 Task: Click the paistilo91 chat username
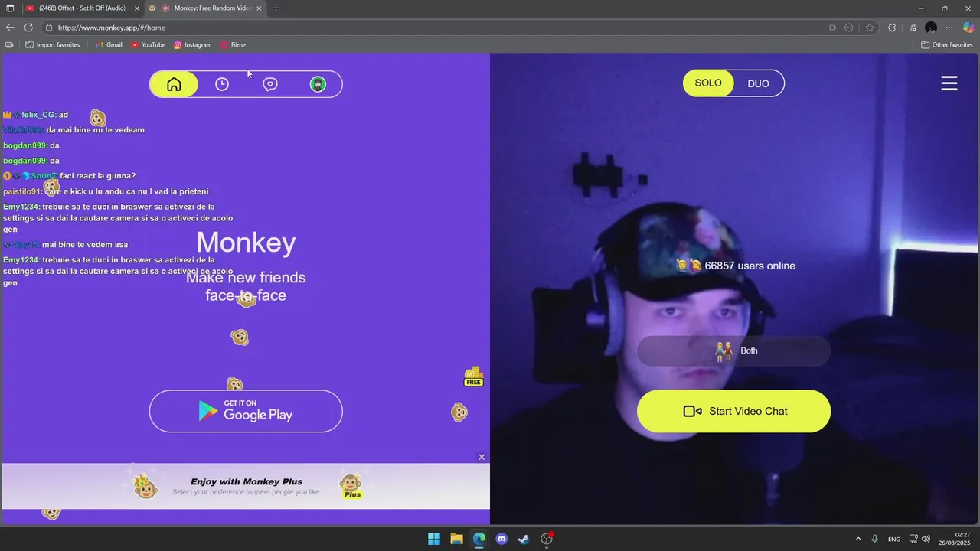click(x=22, y=191)
